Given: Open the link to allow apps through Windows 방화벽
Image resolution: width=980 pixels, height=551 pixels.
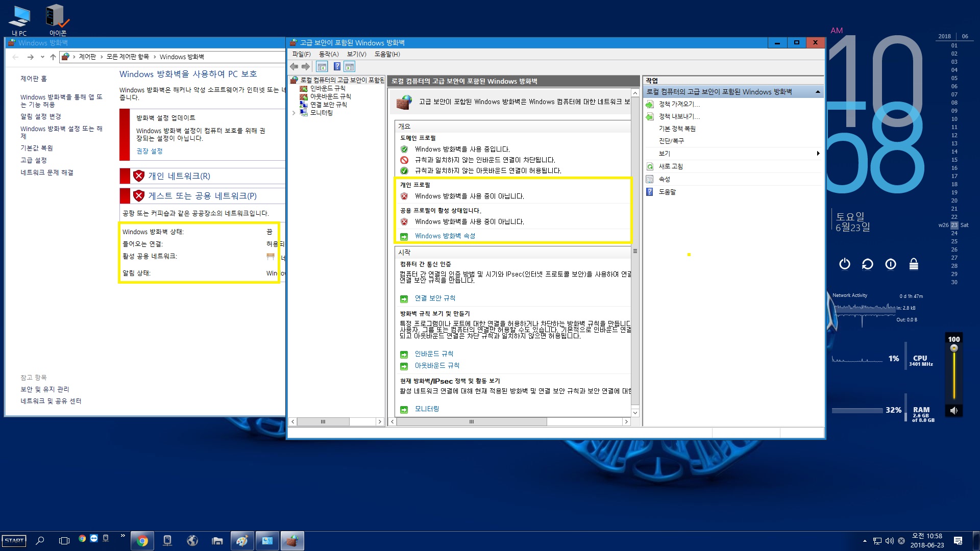Looking at the screenshot, I should click(61, 101).
